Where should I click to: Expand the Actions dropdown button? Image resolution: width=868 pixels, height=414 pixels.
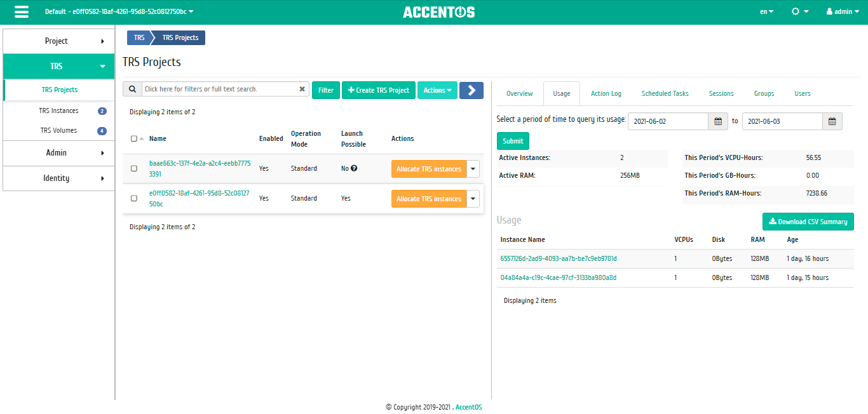click(437, 90)
